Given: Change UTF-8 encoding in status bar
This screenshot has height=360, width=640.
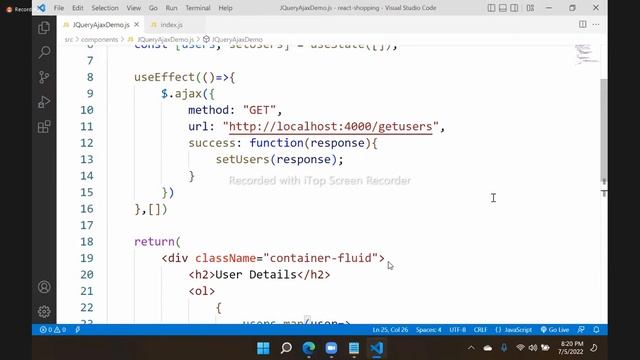Looking at the screenshot, I should 458,330.
